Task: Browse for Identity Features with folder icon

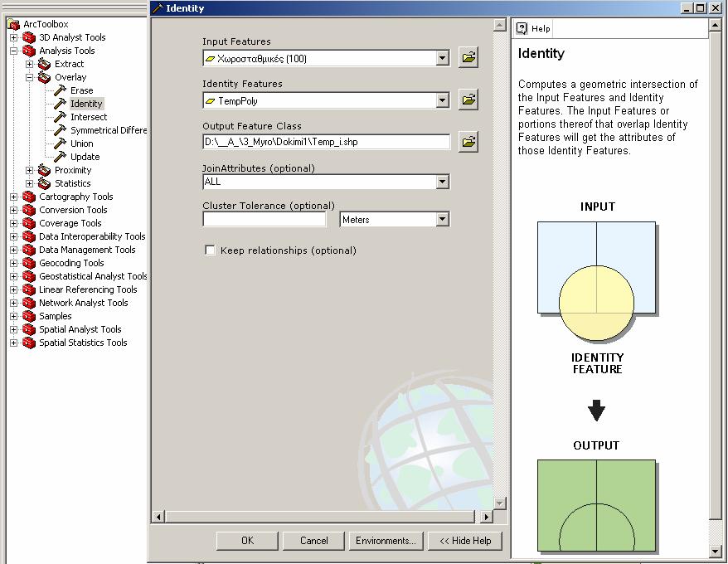Action: 468,100
